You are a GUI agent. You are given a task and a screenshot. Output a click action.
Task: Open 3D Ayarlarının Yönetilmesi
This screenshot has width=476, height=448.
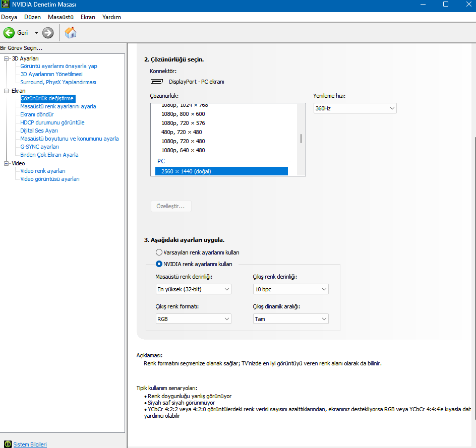pos(51,74)
